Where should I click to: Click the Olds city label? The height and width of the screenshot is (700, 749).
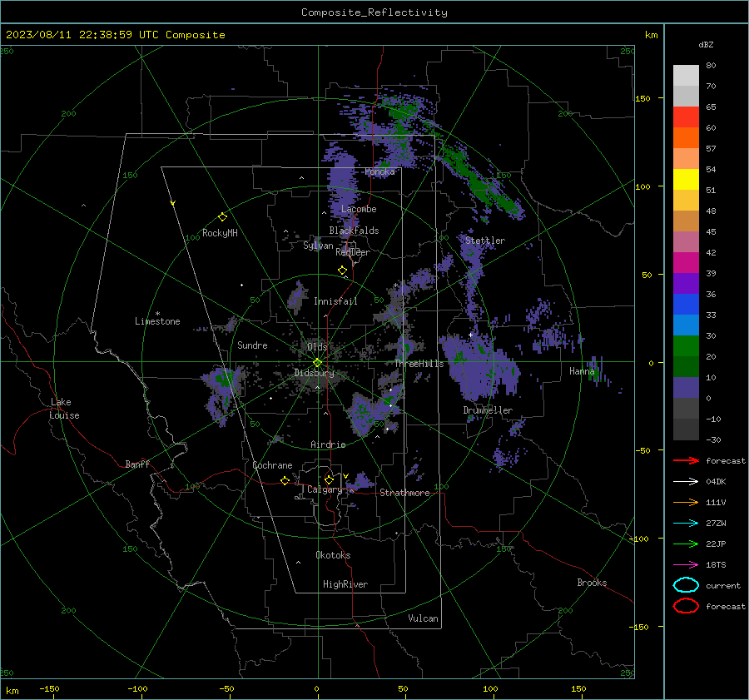[317, 346]
